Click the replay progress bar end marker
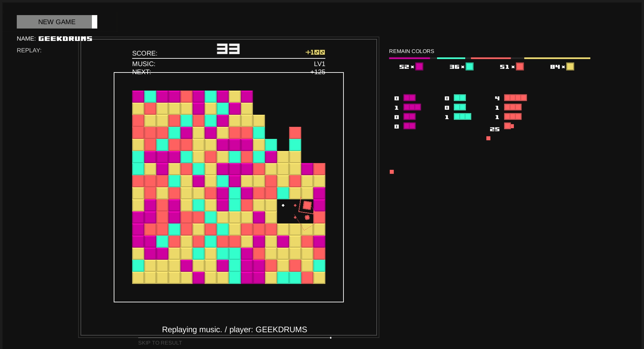This screenshot has height=349, width=644. (331, 338)
